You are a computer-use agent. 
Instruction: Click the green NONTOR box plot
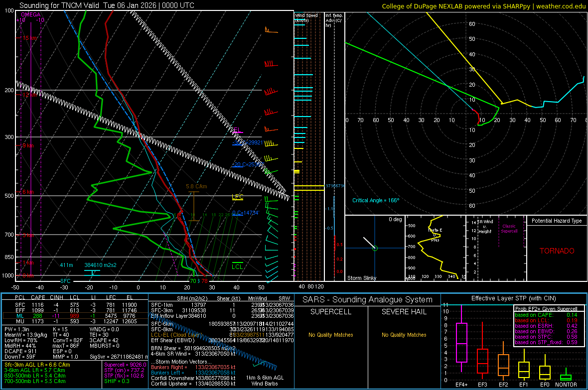[x=566, y=377]
